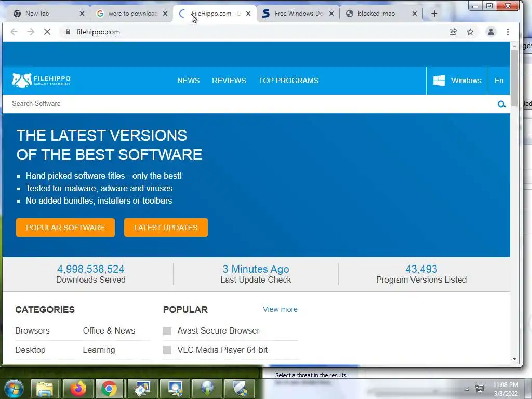Screen dimensions: 532x399
Task: Click the globe download taskbar icon
Action: [x=208, y=389]
